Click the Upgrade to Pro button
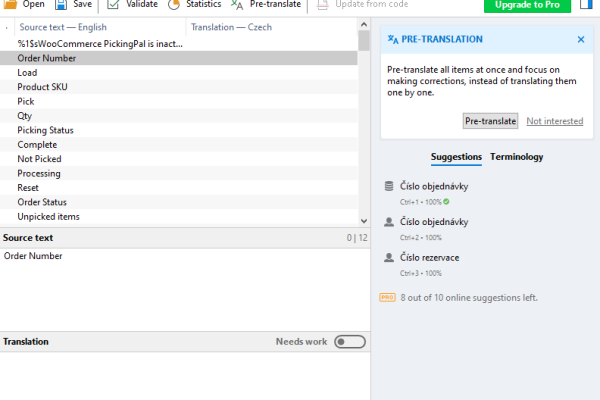600x400 pixels. [x=526, y=5]
